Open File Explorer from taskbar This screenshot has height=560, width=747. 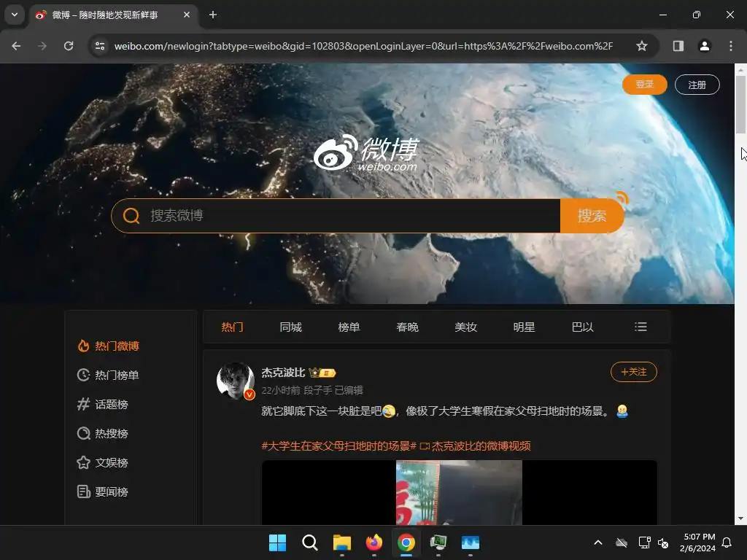pos(341,542)
